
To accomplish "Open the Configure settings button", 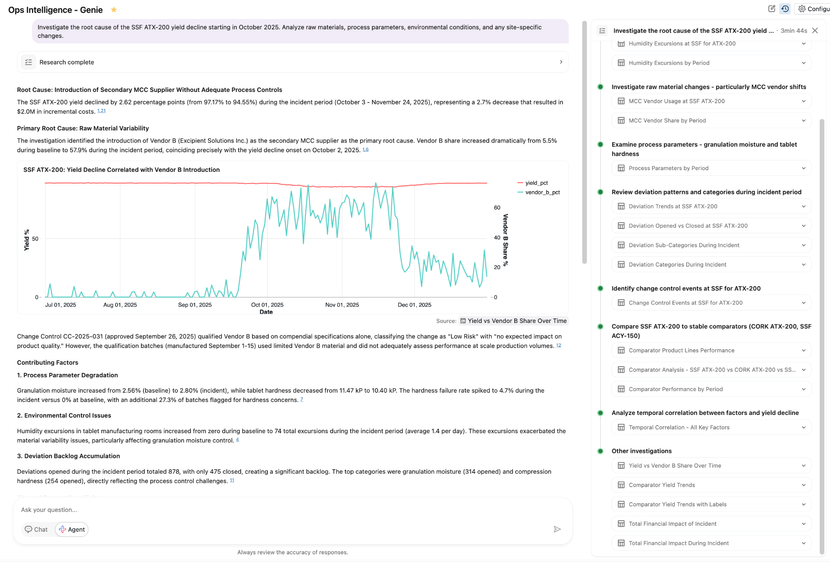I will point(813,8).
